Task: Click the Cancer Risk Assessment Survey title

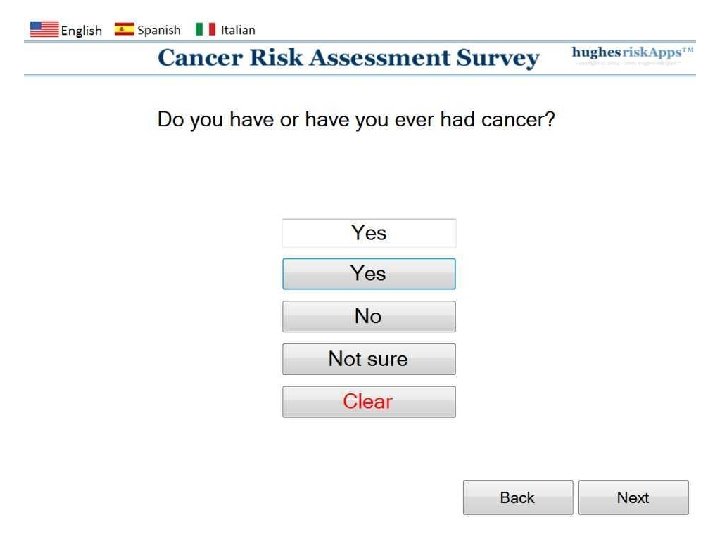Action: click(x=348, y=57)
